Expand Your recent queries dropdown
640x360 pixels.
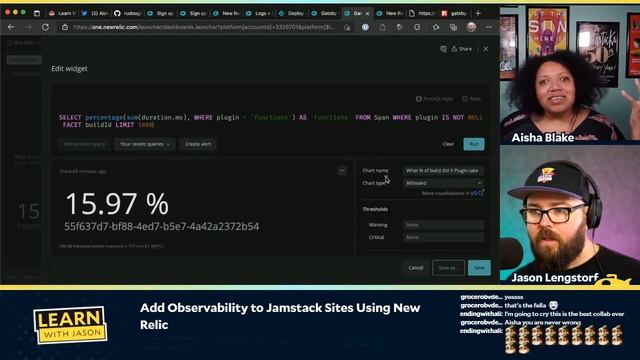pyautogui.click(x=145, y=144)
